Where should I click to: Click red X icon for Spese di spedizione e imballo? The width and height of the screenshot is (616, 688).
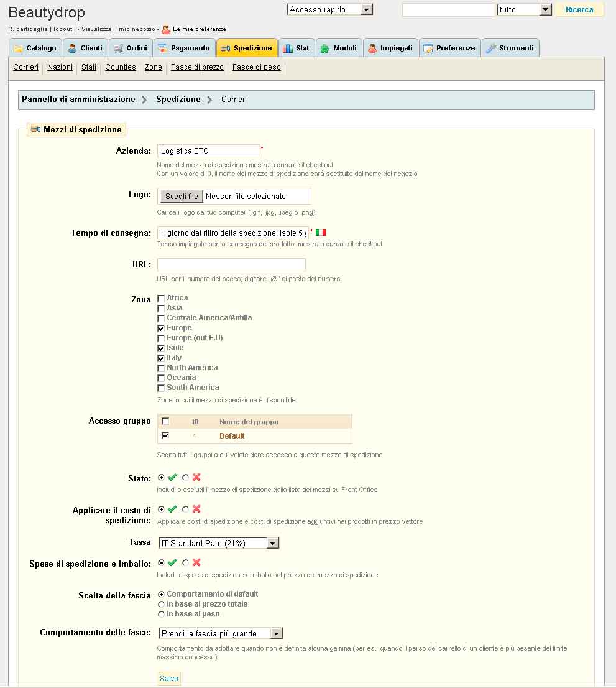[x=196, y=562]
